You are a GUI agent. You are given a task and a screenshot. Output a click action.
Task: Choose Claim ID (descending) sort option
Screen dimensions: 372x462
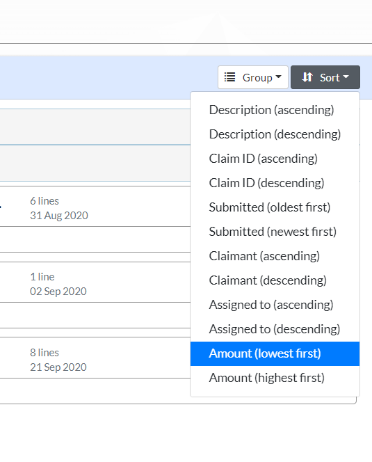tap(275, 183)
